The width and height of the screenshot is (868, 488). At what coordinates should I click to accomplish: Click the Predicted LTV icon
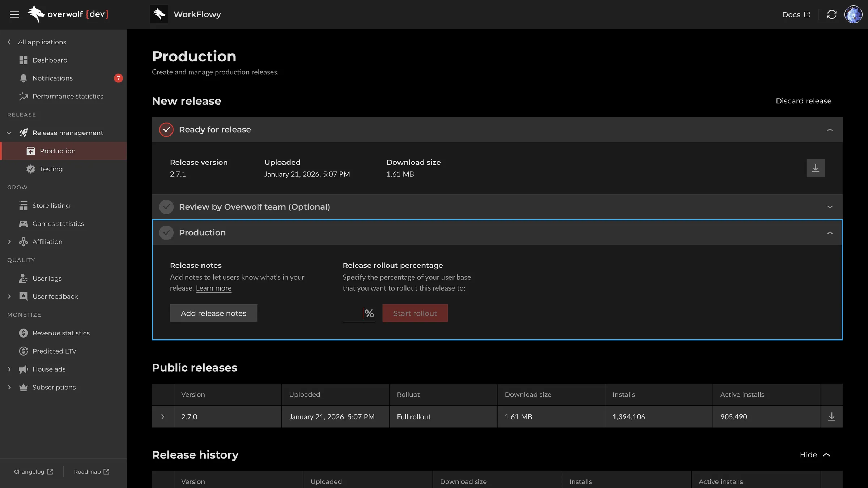coord(24,351)
